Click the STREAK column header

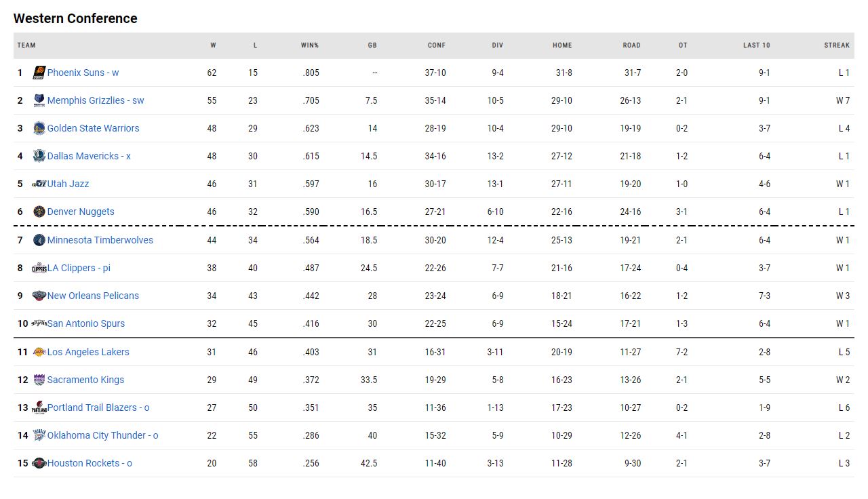[x=837, y=45]
